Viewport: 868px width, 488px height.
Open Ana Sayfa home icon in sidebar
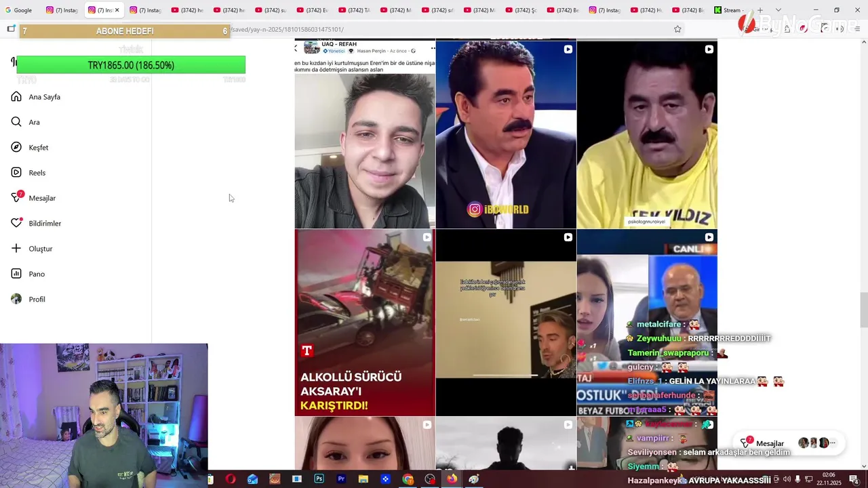click(16, 97)
